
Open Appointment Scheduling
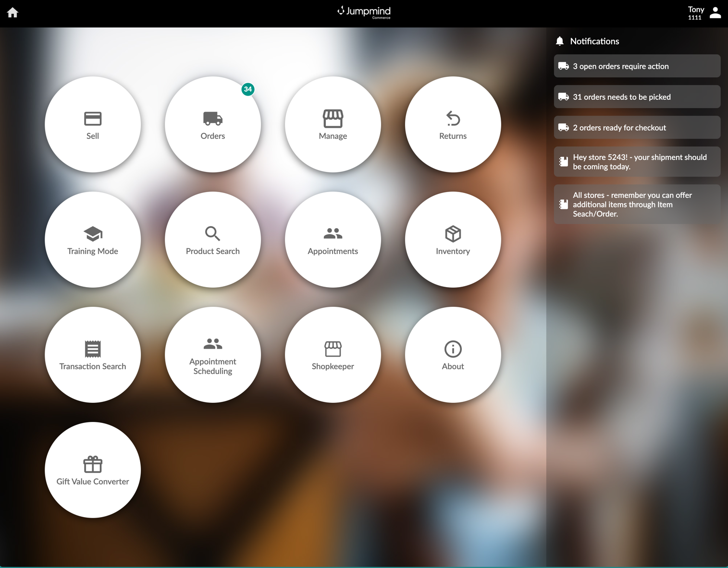[x=212, y=355]
